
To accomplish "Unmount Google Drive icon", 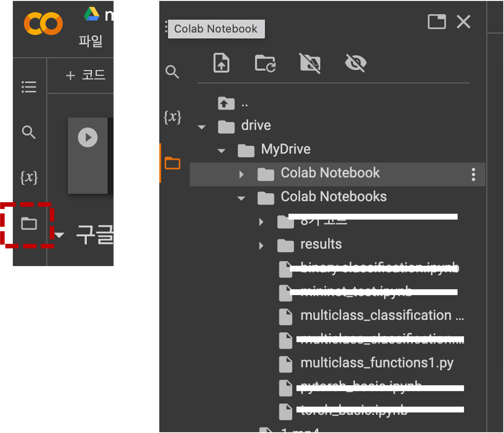I will (x=310, y=63).
